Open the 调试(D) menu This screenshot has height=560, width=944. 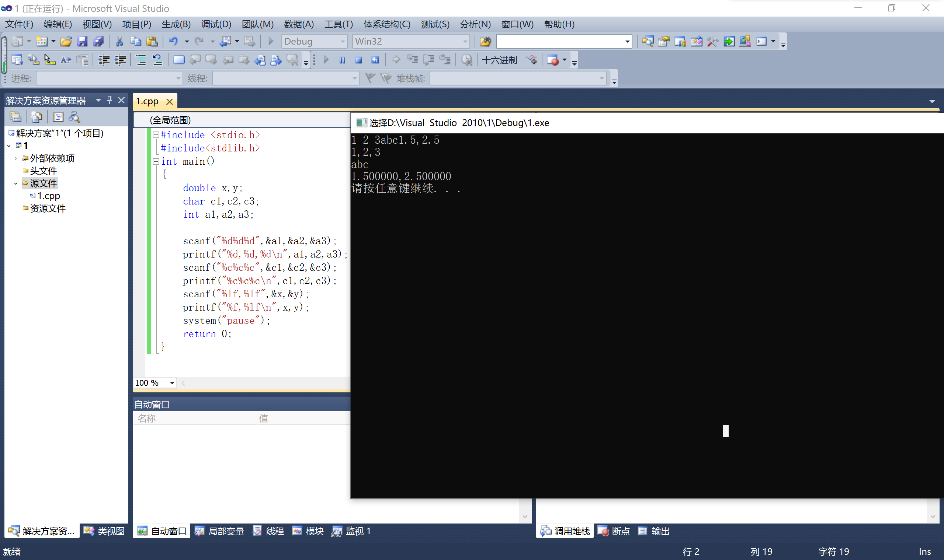point(216,24)
